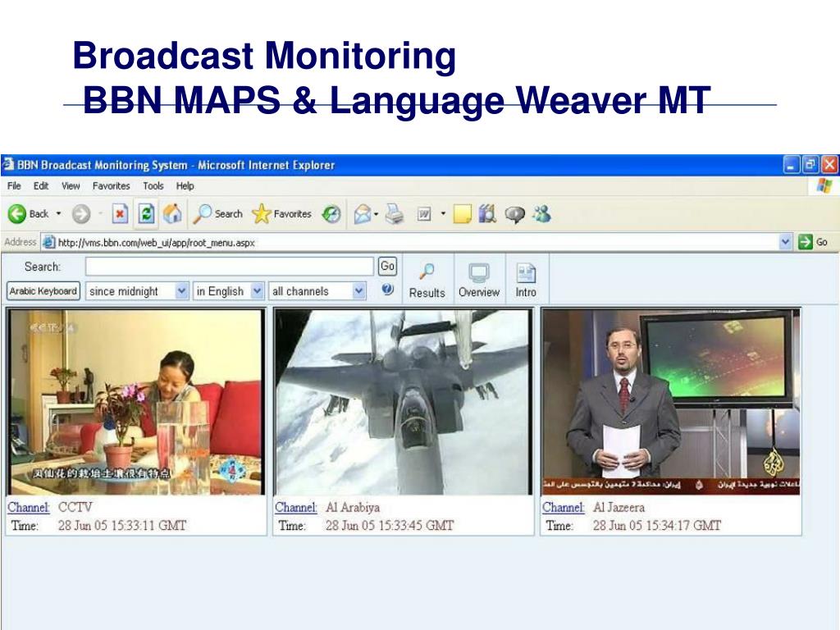This screenshot has width=840, height=630.
Task: Open the File menu
Action: point(14,186)
